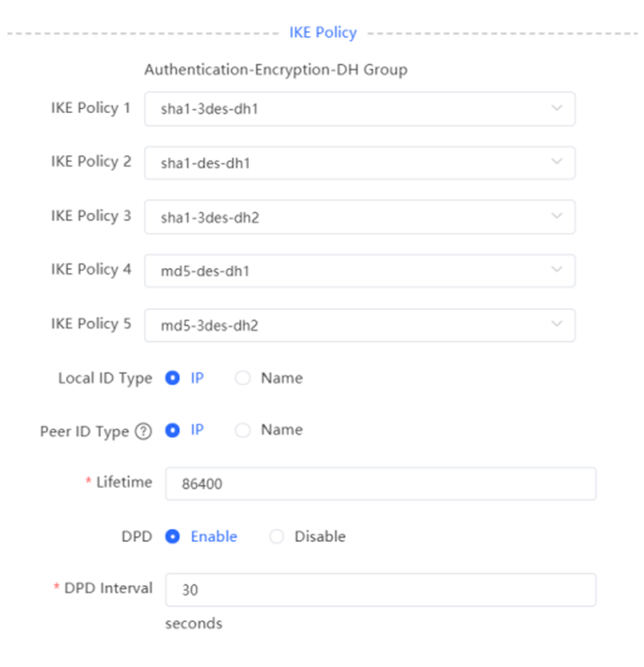Open the sha1-3des-dh1 policy combo box
Viewport: 644px width, 667px height.
[x=360, y=109]
